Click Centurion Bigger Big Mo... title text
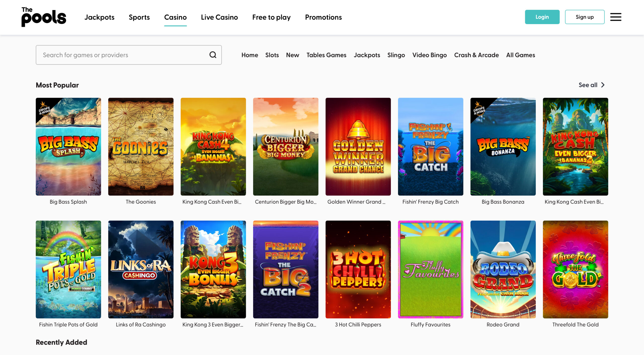The height and width of the screenshot is (355, 644). pyautogui.click(x=286, y=202)
